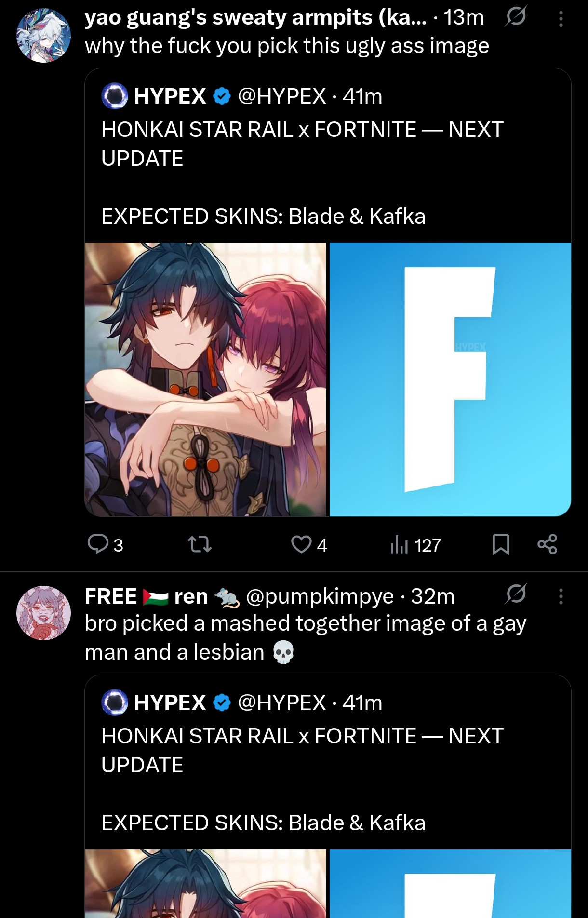Open three-dot menu on ren's tweet
Viewport: 588px width, 918px height.
click(561, 596)
